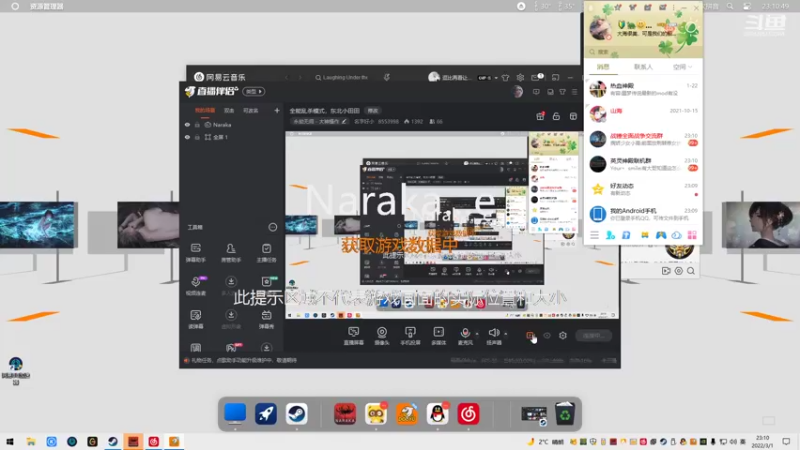The width and height of the screenshot is (800, 450).
Task: Open the speaker volume arrow
Action: pyautogui.click(x=506, y=334)
